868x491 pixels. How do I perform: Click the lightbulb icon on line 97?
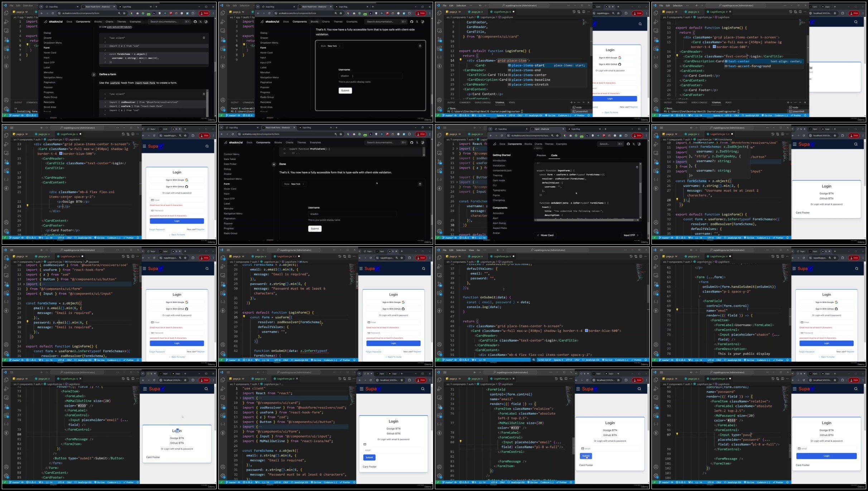(677, 434)
